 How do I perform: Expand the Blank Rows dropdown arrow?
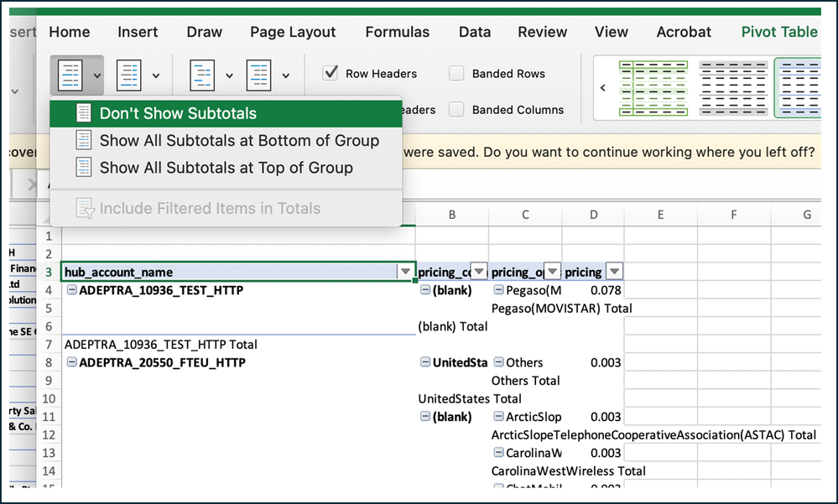coord(286,76)
